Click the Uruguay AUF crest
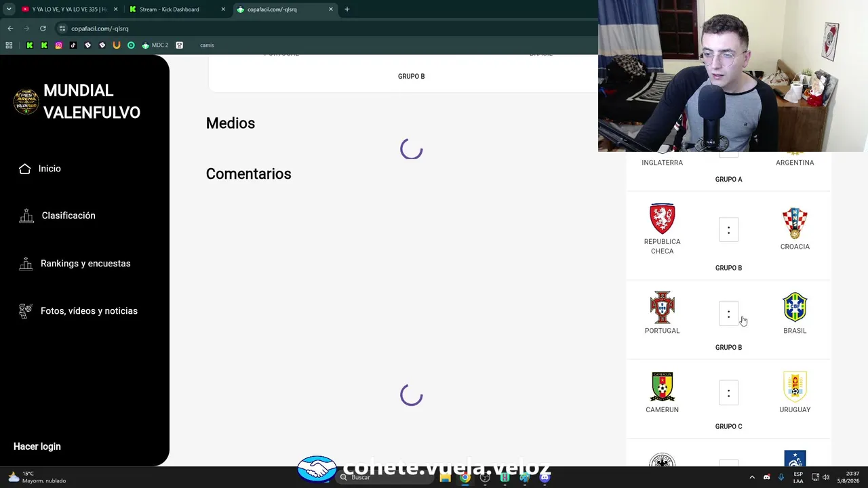 click(795, 387)
